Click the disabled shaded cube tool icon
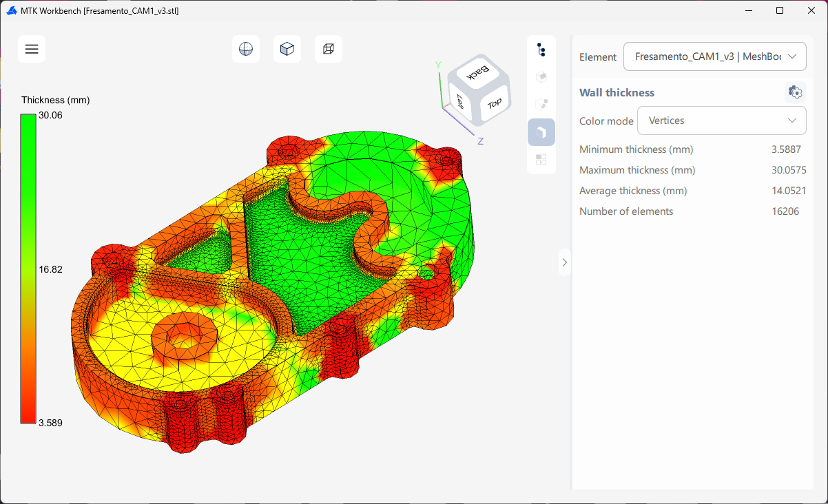The width and height of the screenshot is (828, 504). pos(541,77)
